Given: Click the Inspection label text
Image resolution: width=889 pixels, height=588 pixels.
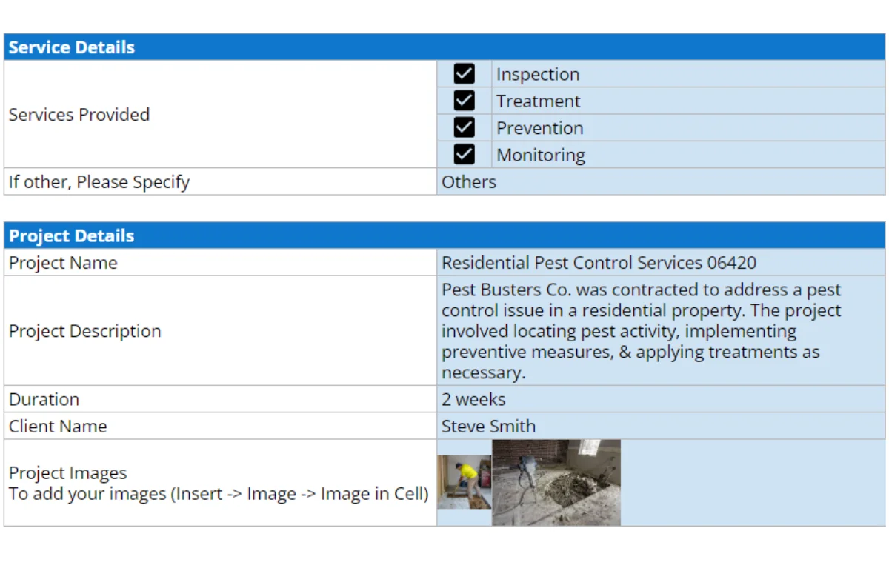Looking at the screenshot, I should tap(538, 75).
